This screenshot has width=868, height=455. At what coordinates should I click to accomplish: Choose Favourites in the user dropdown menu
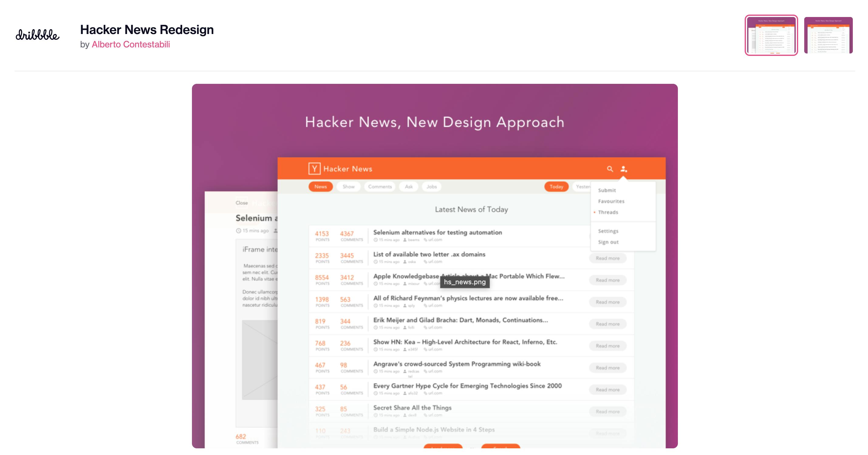tap(611, 201)
